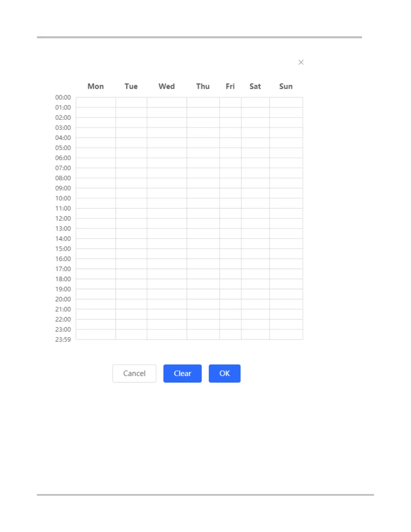Click the Fri column header
Screen dimensions: 411x532
(x=230, y=86)
